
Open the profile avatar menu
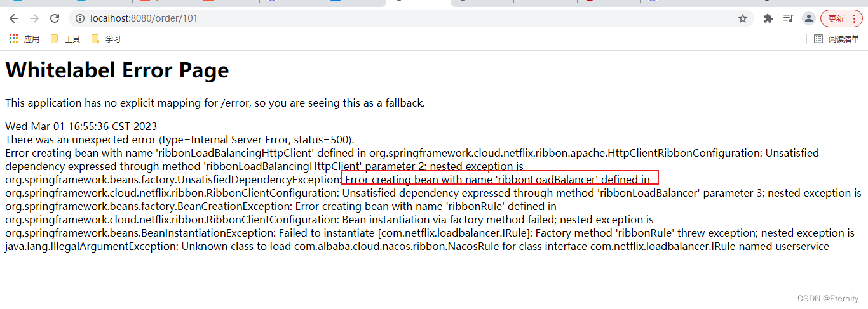808,18
